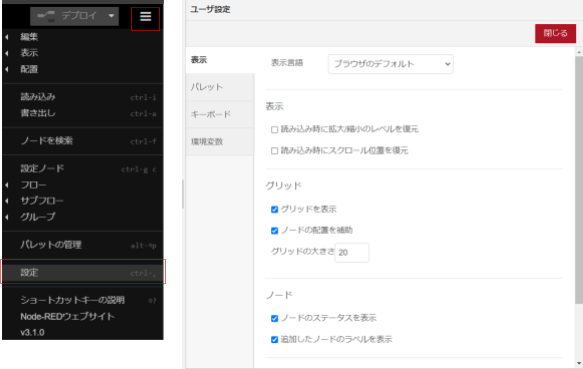Toggle 追加したノードのラベルを表示 checkbox
This screenshot has width=583, height=369.
[x=274, y=340]
